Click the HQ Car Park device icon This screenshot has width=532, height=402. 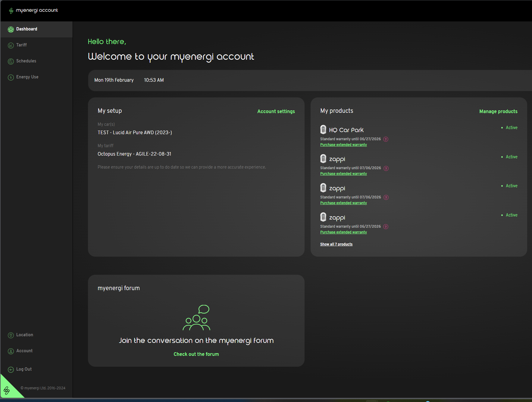click(323, 129)
